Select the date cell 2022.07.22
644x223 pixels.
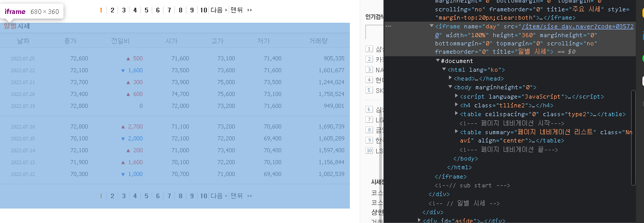pyautogui.click(x=23, y=71)
